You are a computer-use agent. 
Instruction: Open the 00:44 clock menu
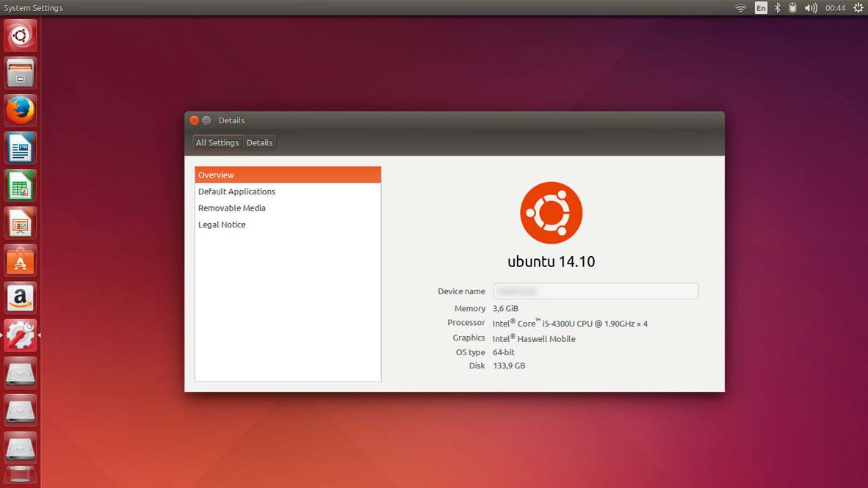835,8
